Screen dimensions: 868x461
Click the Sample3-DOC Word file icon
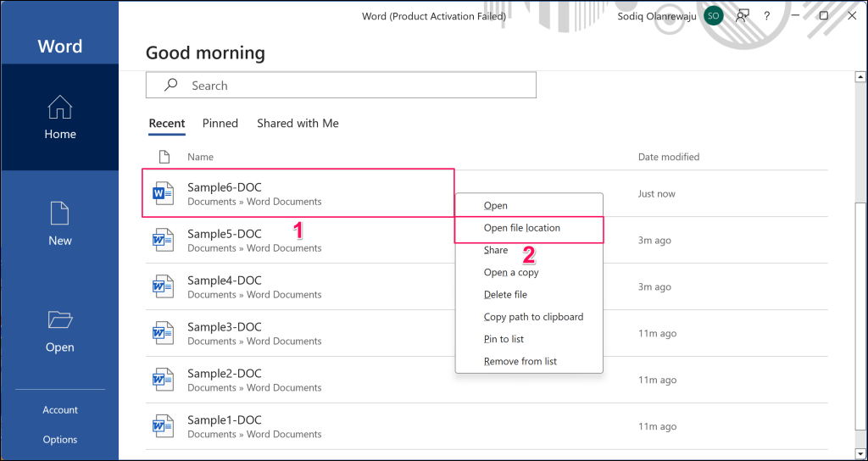point(162,334)
